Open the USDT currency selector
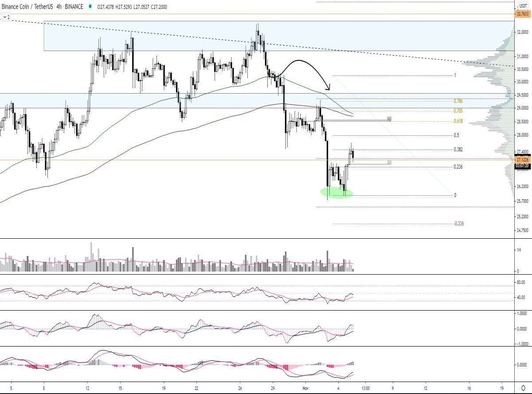The width and height of the screenshot is (532, 394). 523,6
